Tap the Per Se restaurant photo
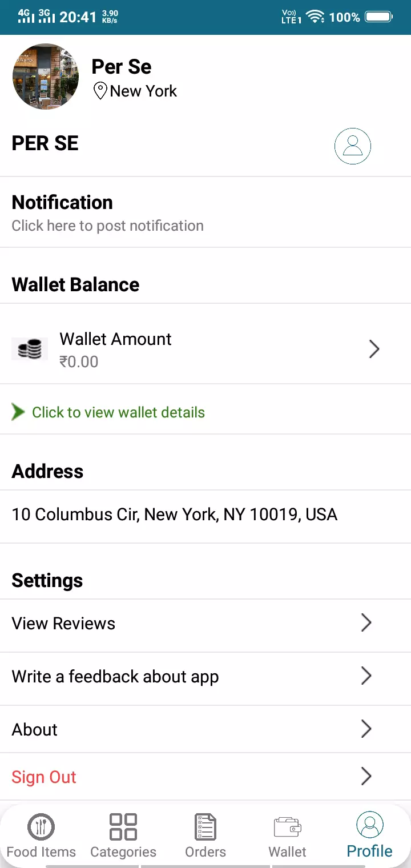 [x=46, y=77]
